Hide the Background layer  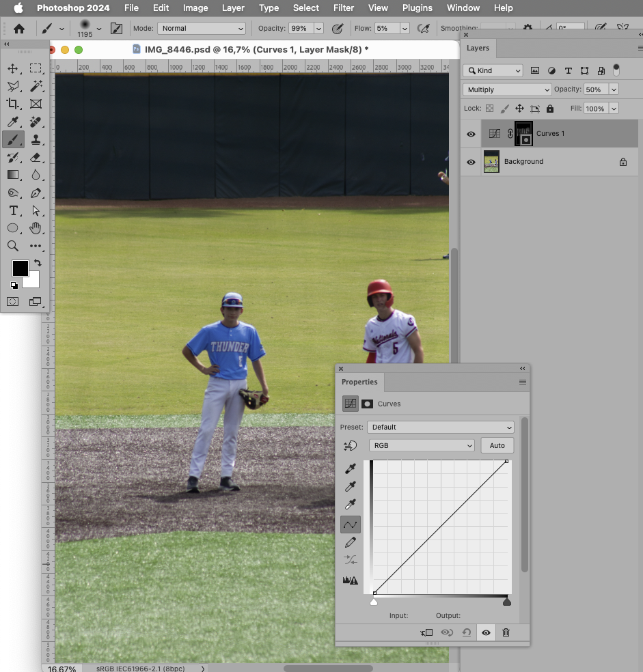(x=471, y=162)
